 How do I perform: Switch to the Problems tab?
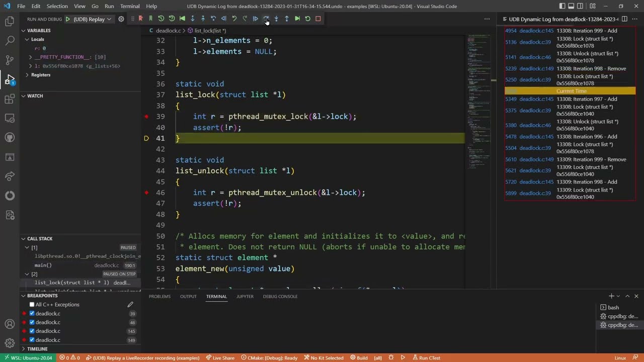click(159, 296)
